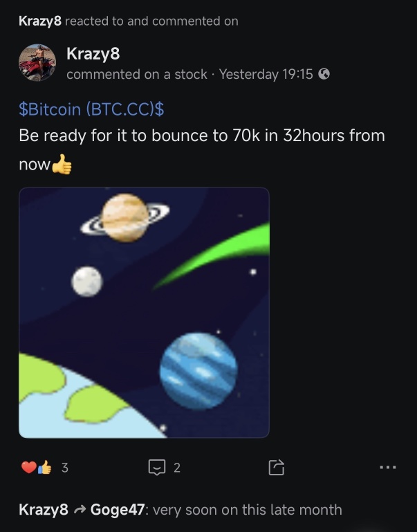Click the thumbs-up emoji after "now"

click(62, 165)
